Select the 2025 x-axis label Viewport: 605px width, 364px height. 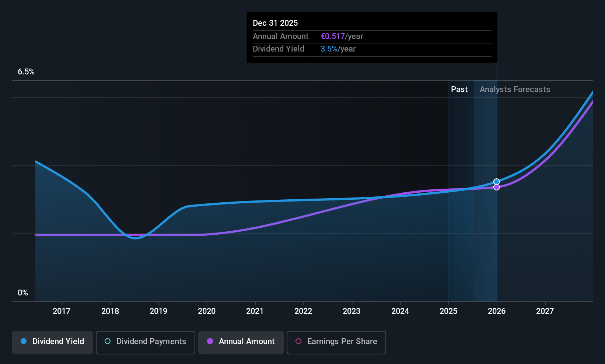[x=448, y=311]
